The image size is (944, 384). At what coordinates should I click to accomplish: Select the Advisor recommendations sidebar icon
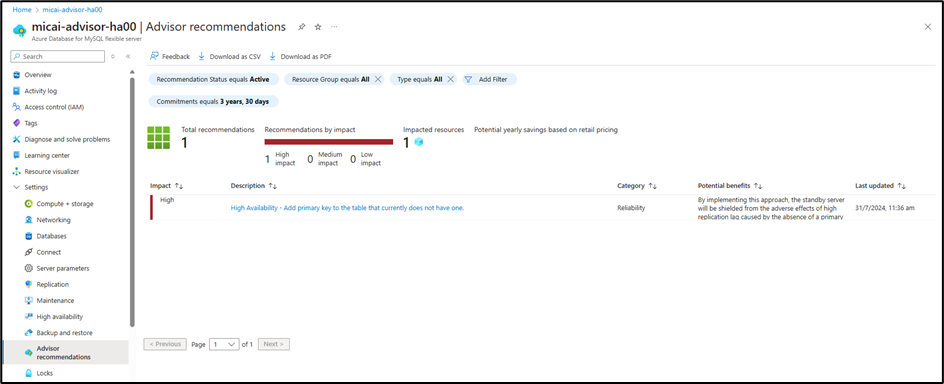coord(28,353)
